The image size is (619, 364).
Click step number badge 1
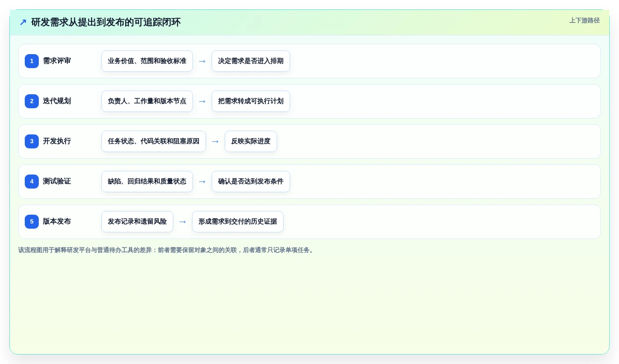[32, 61]
